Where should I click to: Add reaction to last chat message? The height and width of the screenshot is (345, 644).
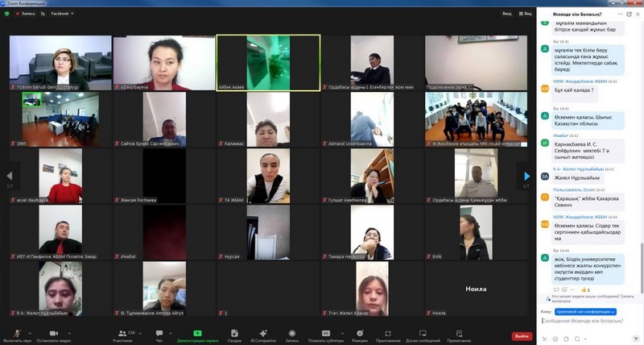point(565,289)
